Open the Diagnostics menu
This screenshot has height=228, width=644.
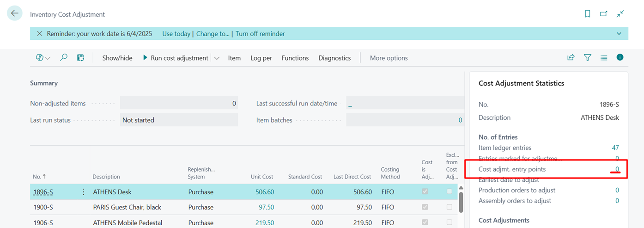(x=334, y=58)
